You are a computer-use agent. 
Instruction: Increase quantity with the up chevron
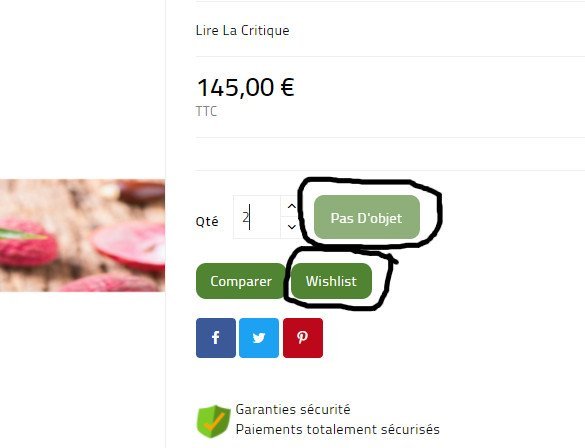tap(292, 206)
